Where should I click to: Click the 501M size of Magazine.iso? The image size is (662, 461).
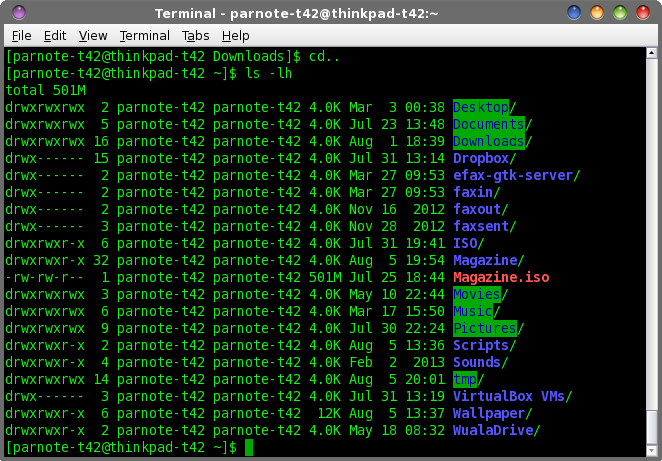click(x=325, y=277)
